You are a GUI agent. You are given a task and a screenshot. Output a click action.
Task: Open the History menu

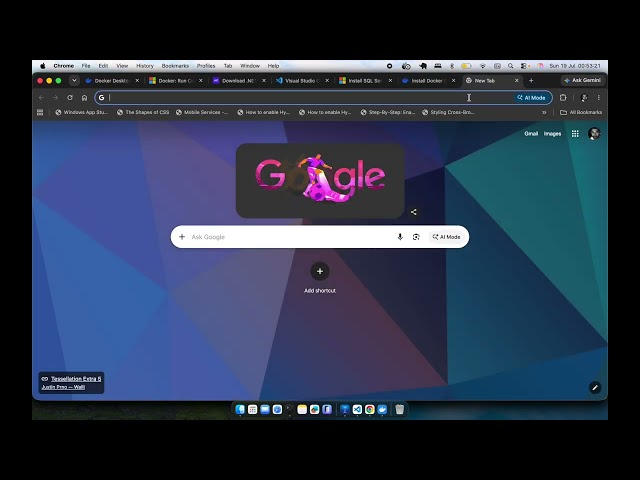[144, 66]
